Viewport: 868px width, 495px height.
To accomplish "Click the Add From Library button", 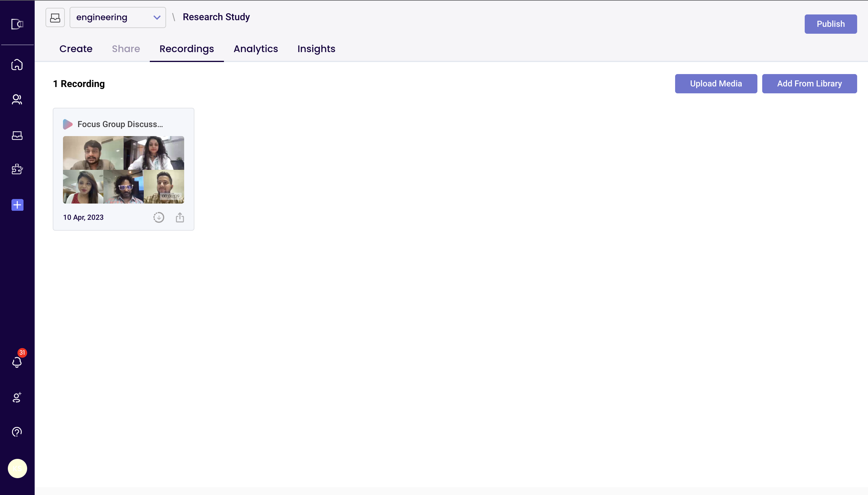I will (809, 84).
